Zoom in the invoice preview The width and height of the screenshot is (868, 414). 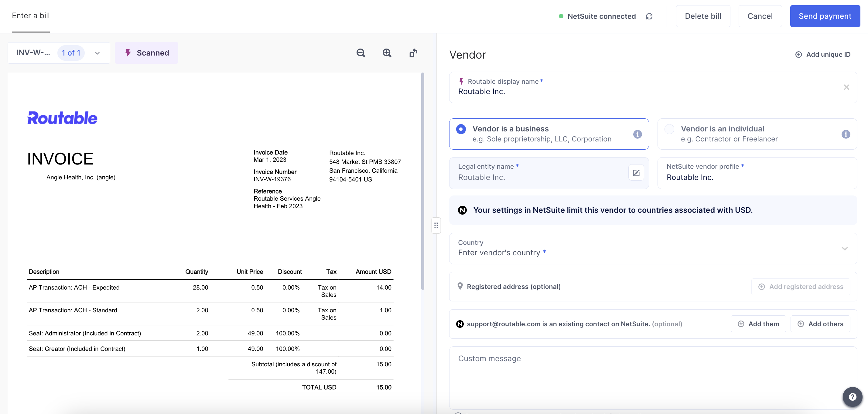[x=387, y=53]
